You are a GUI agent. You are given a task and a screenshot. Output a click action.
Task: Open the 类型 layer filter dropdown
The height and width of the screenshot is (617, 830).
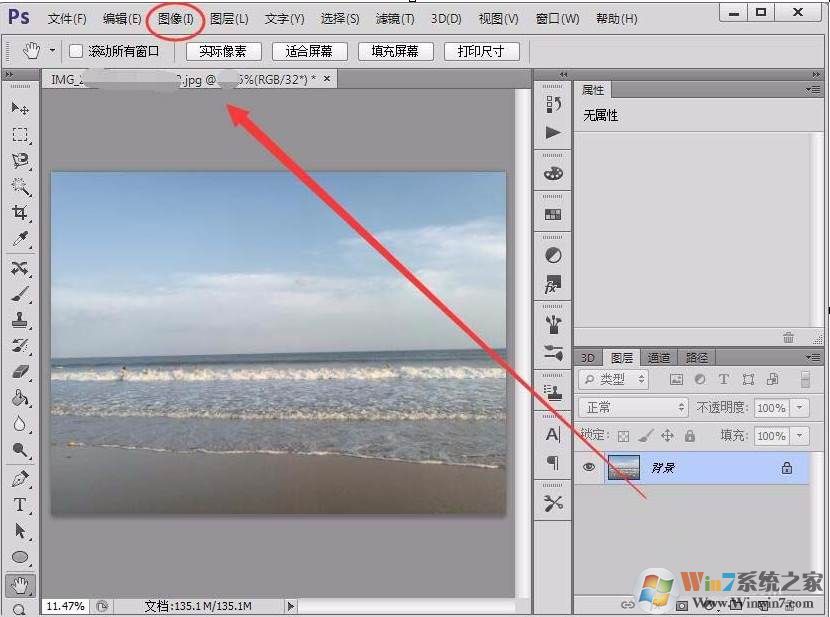(x=614, y=379)
